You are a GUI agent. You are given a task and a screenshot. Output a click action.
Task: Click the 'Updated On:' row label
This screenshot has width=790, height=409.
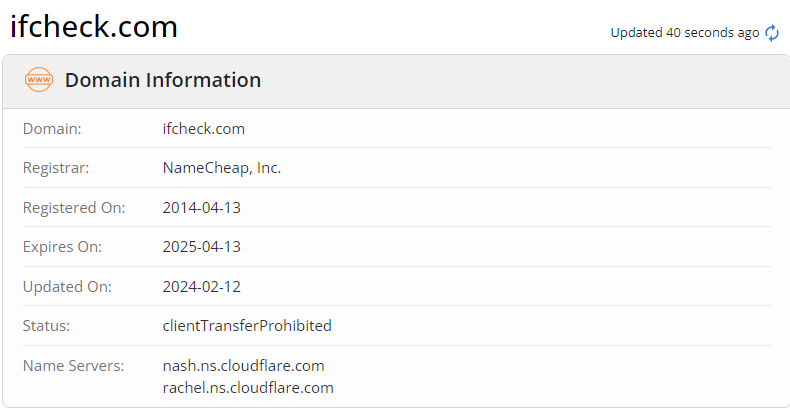tap(67, 287)
